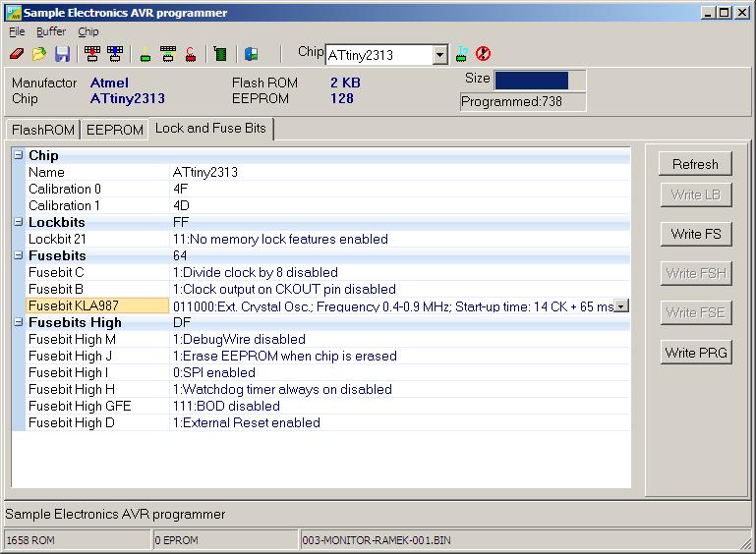Open the Chip ATtiny2313 dropdown list

click(439, 55)
